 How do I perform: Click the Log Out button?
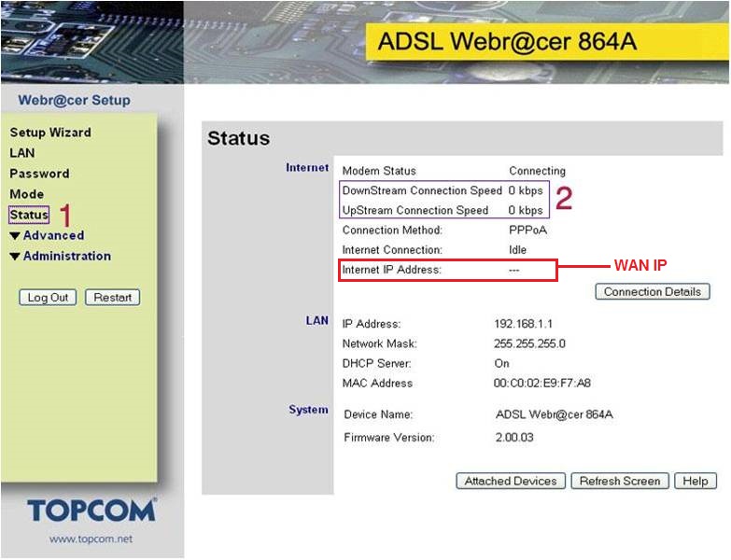(48, 297)
